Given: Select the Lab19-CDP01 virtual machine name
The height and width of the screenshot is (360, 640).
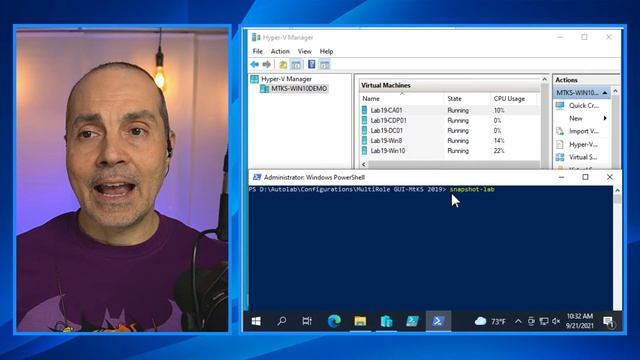Looking at the screenshot, I should [x=388, y=120].
